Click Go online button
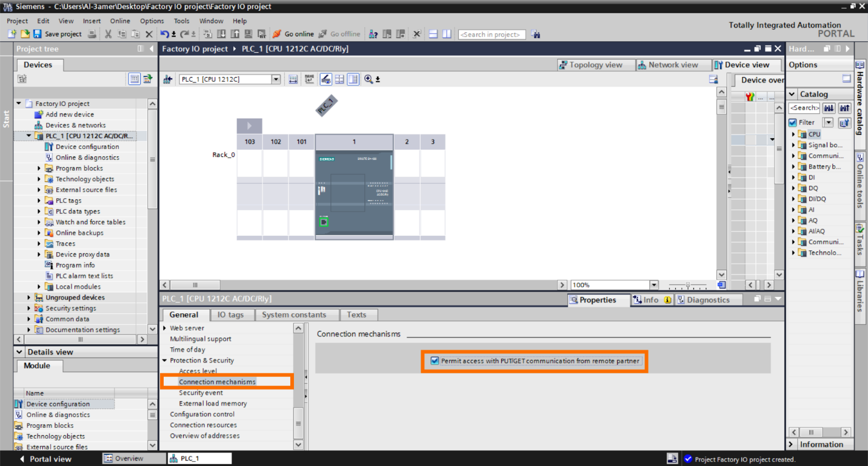 [x=293, y=35]
